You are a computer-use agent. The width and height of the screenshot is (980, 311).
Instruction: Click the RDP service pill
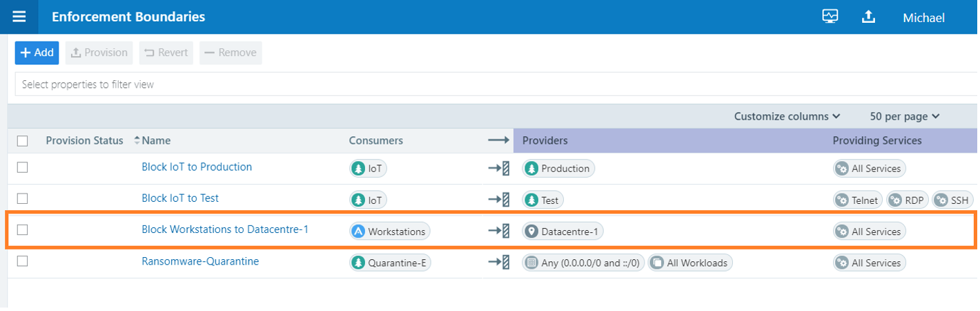[x=907, y=200]
